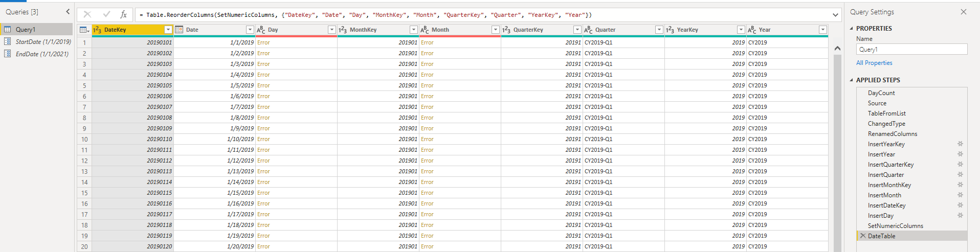Open settings gear for InsertYear step
Viewport: 980px width, 252px height.
[960, 154]
